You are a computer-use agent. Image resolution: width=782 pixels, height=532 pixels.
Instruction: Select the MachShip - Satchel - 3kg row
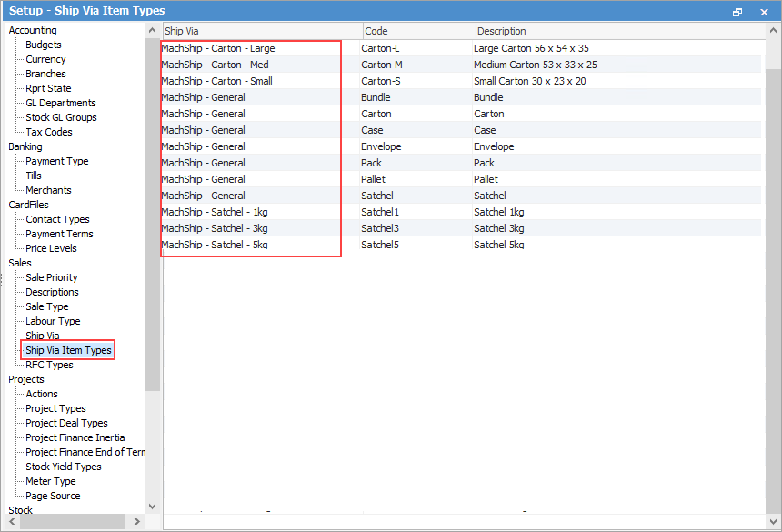[x=462, y=228]
